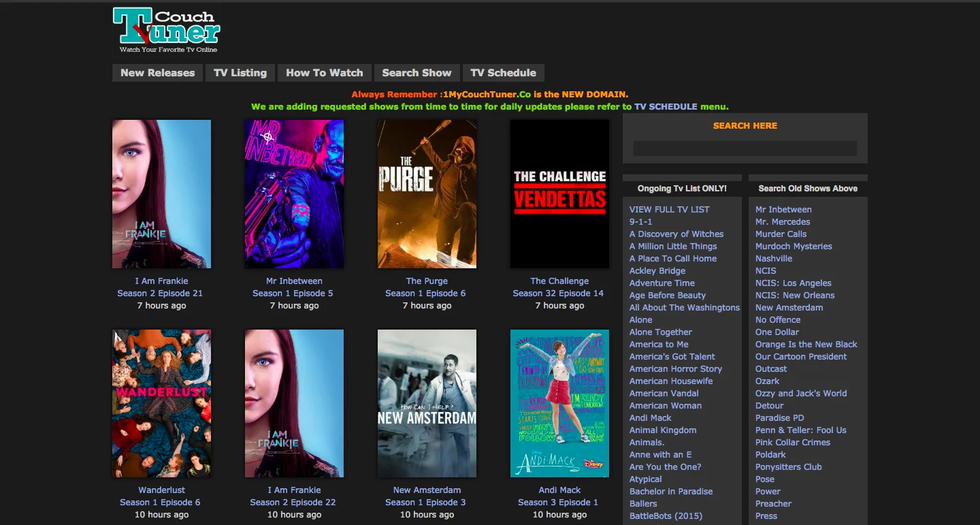980x525 pixels.
Task: Open Adventure Time show link
Action: click(x=662, y=283)
